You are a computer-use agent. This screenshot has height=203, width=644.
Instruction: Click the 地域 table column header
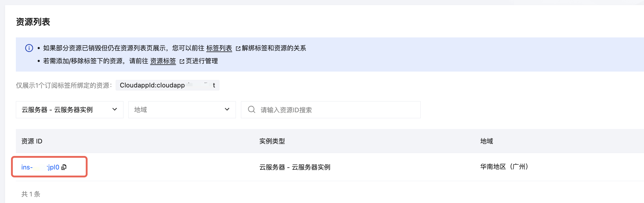pyautogui.click(x=486, y=141)
